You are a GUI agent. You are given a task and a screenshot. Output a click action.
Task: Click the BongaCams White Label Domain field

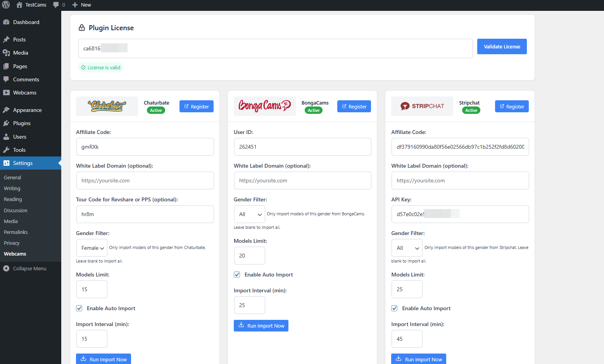[303, 180]
